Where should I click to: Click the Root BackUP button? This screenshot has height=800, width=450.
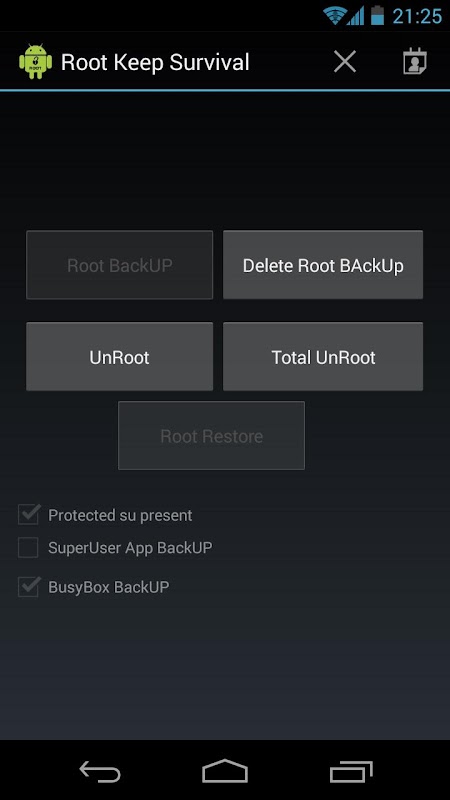coord(119,265)
